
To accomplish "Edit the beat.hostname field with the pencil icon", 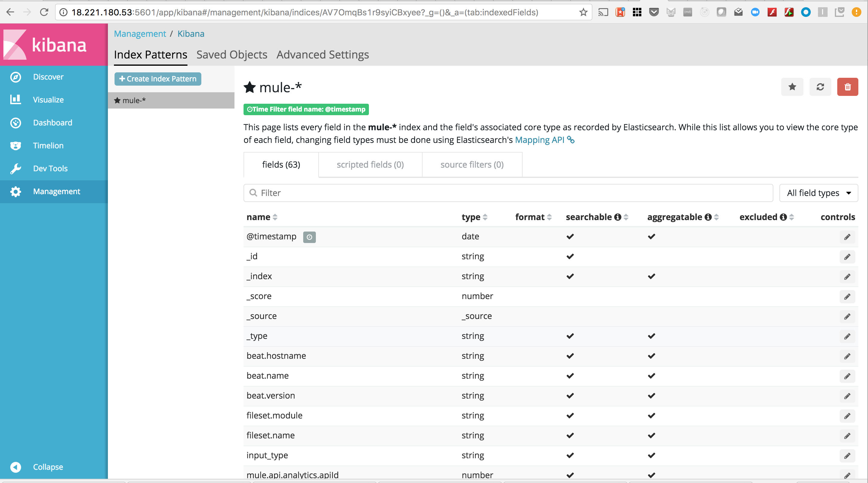I will click(847, 356).
